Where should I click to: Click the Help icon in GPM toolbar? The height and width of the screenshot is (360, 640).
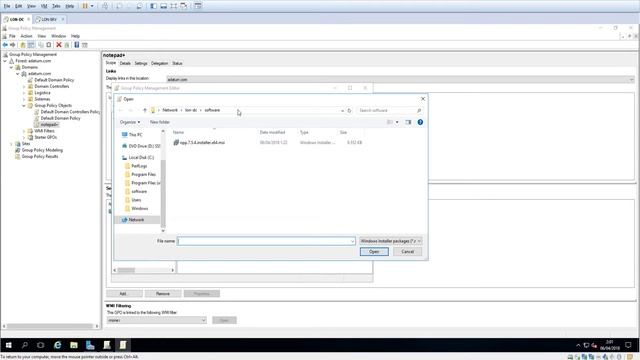click(76, 45)
